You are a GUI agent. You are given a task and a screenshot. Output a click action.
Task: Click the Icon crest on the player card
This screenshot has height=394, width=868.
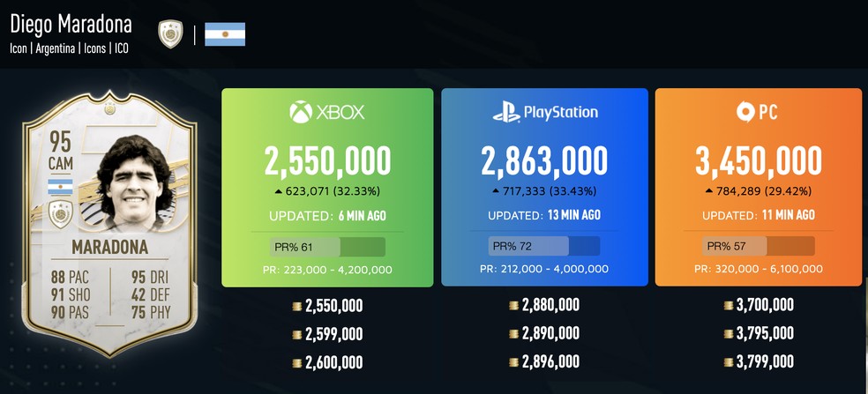[x=60, y=214]
